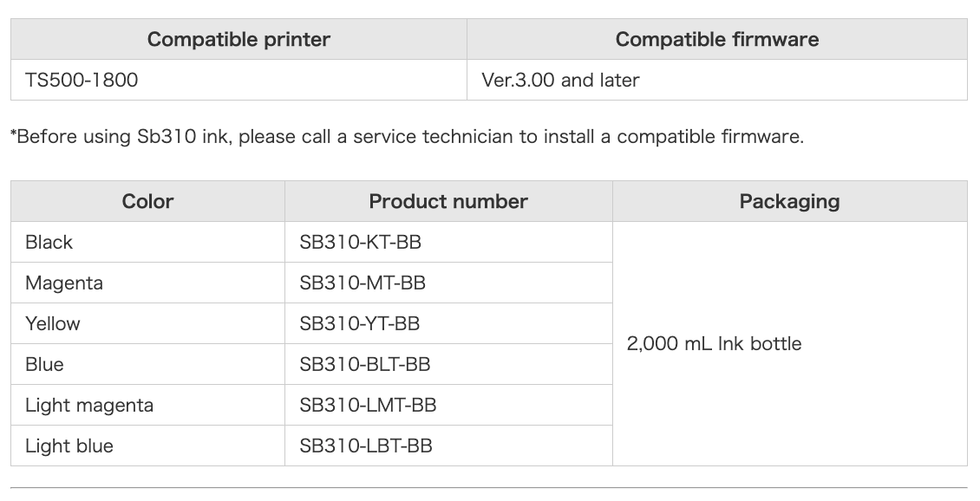The height and width of the screenshot is (501, 980).
Task: Click the Packaging column header
Action: [x=789, y=201]
